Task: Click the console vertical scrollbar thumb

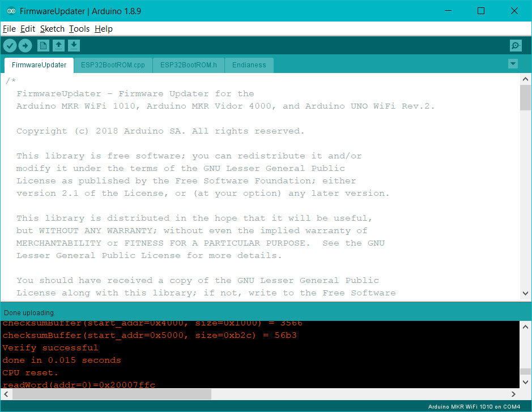Action: point(525,372)
